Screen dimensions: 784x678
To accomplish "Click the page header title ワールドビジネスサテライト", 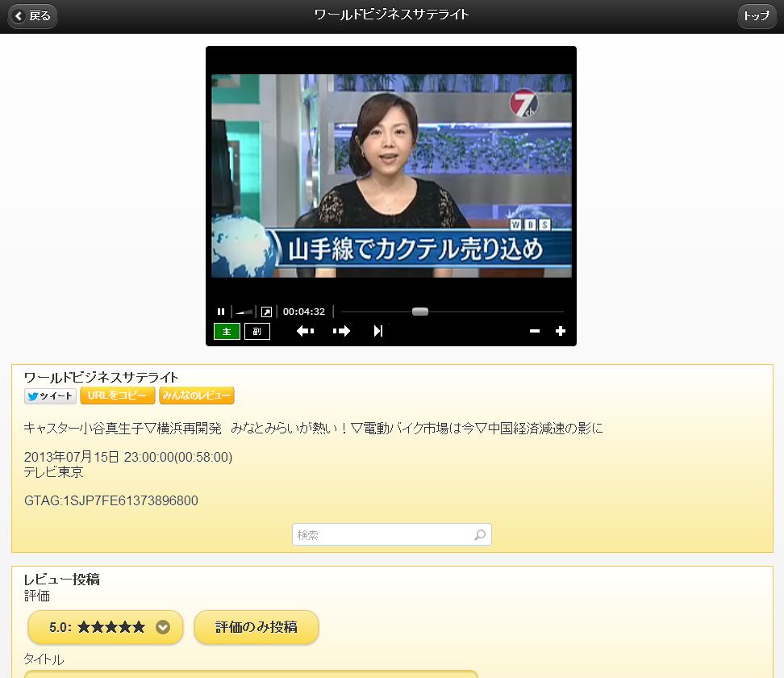I will tap(391, 15).
